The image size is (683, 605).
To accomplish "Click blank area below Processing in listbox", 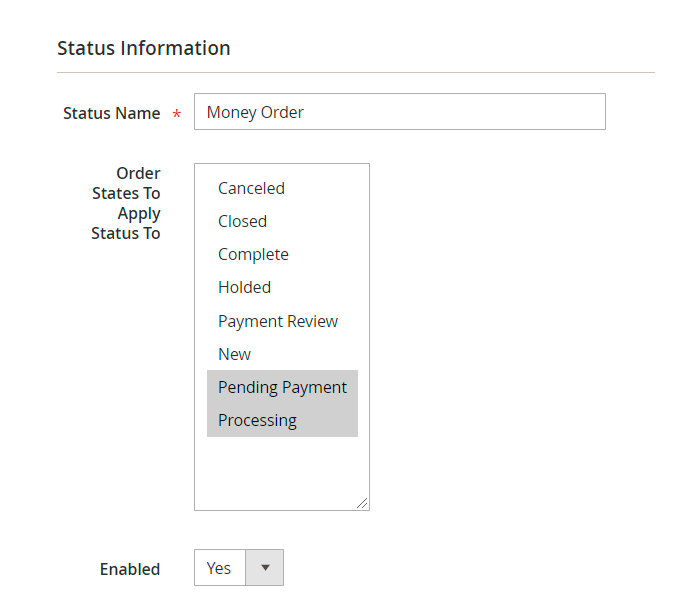I will [282, 470].
